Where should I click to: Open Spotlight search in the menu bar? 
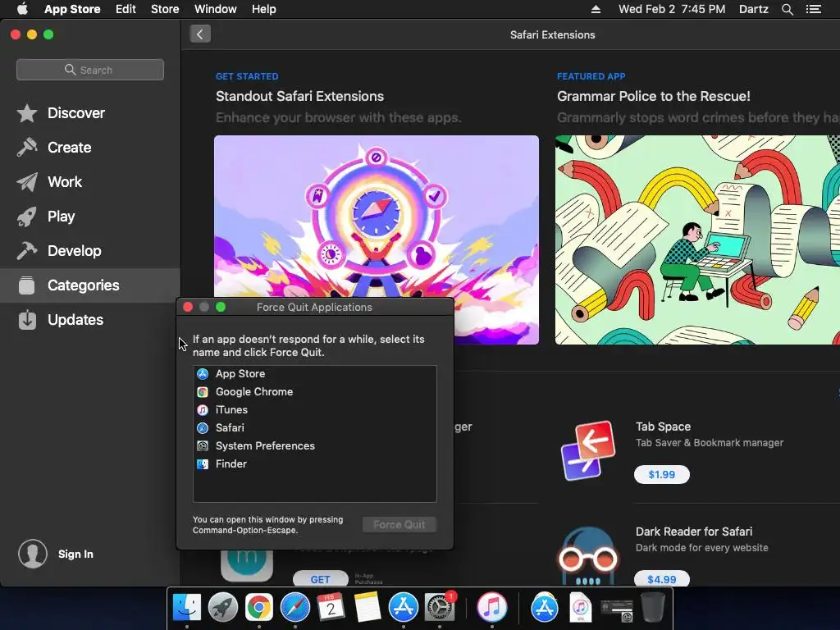pos(787,9)
